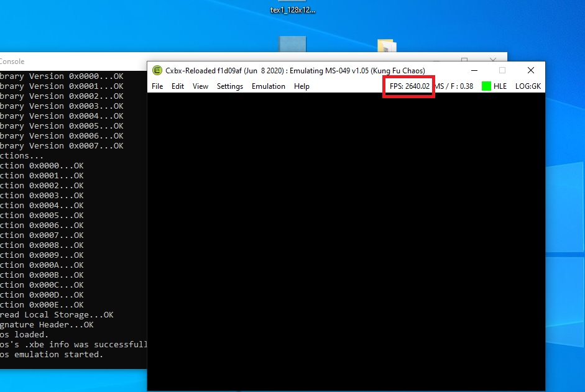
Task: Open the Settings menu
Action: [230, 86]
